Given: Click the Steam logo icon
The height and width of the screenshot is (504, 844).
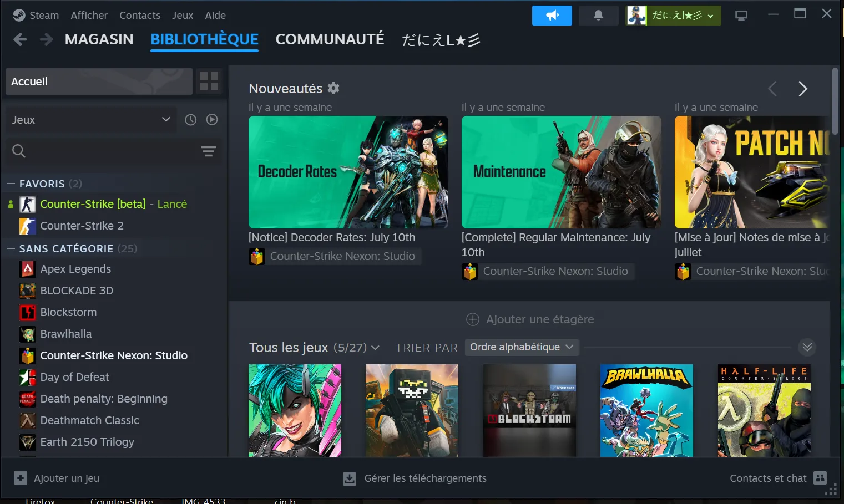Looking at the screenshot, I should (19, 16).
